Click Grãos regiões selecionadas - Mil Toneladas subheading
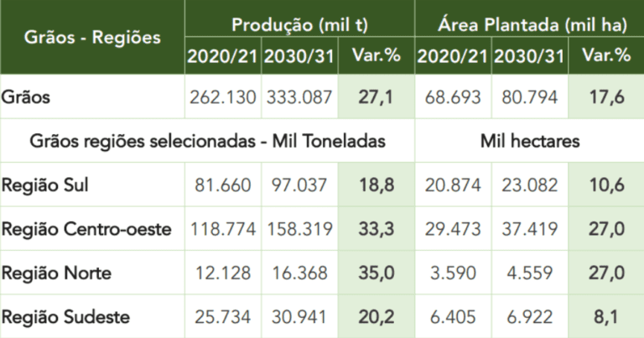This screenshot has width=644, height=338. click(207, 141)
